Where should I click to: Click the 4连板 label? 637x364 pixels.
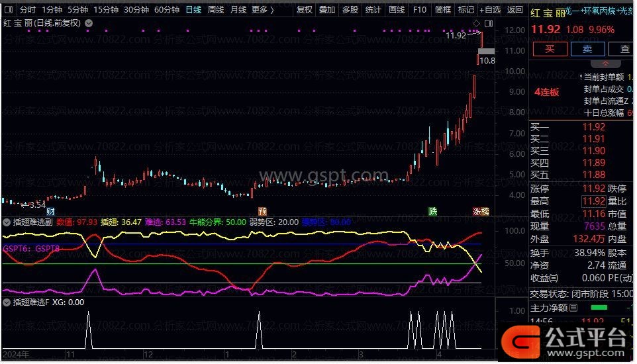(x=546, y=92)
